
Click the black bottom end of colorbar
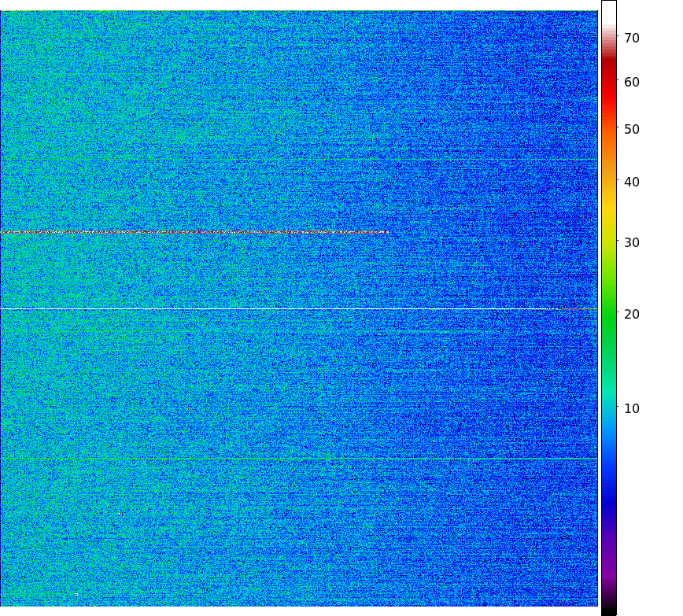point(608,610)
